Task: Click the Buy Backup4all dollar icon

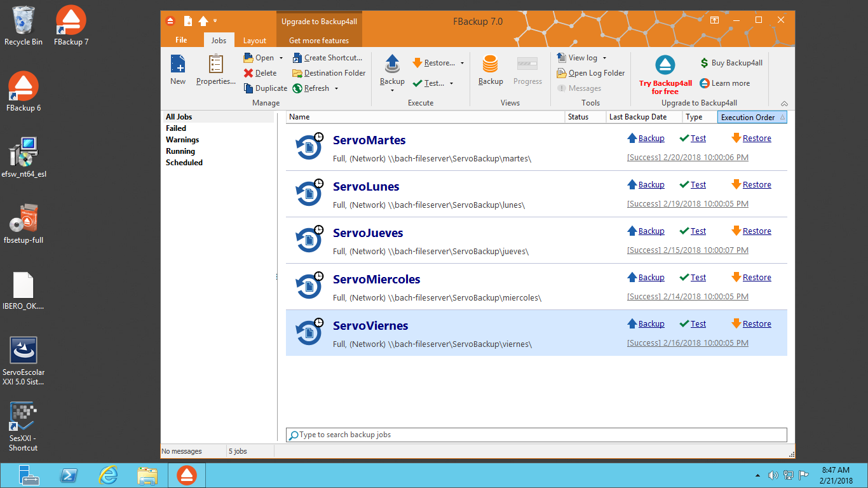Action: [704, 63]
